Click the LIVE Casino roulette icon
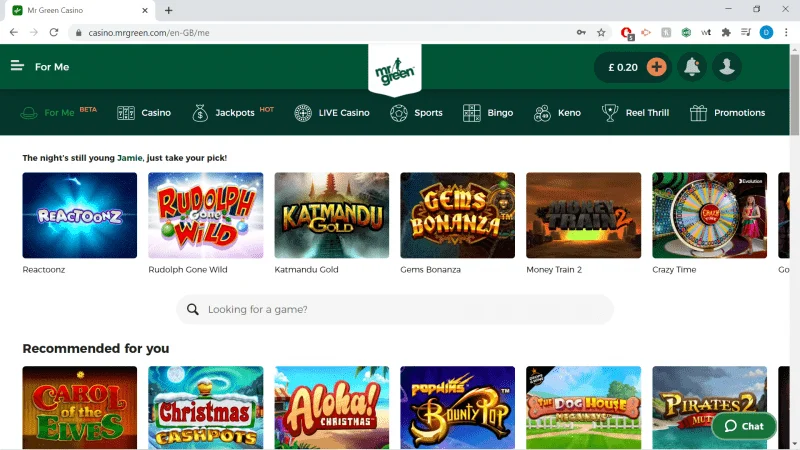Image resolution: width=800 pixels, height=450 pixels. click(x=303, y=113)
